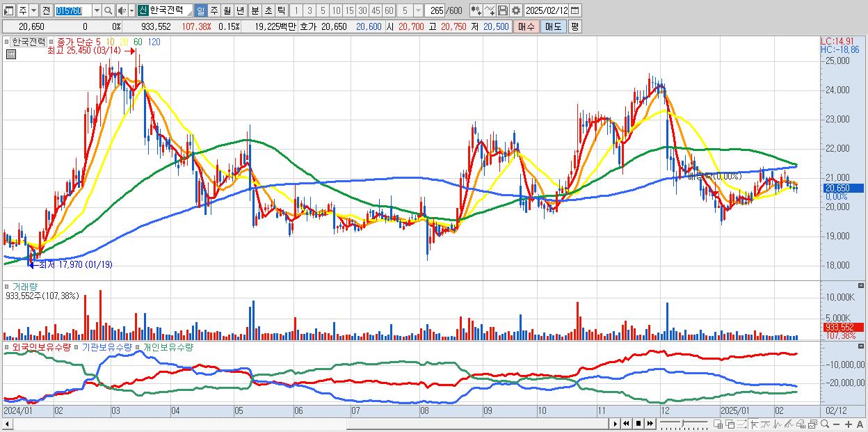The width and height of the screenshot is (868, 432).
Task: Choose interval 30 button
Action: [x=362, y=10]
